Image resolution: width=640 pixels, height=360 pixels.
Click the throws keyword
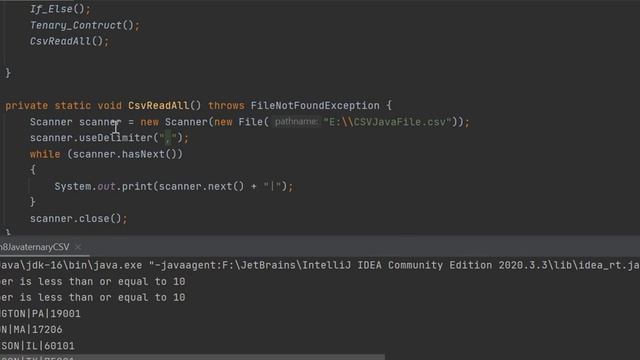pyautogui.click(x=226, y=106)
